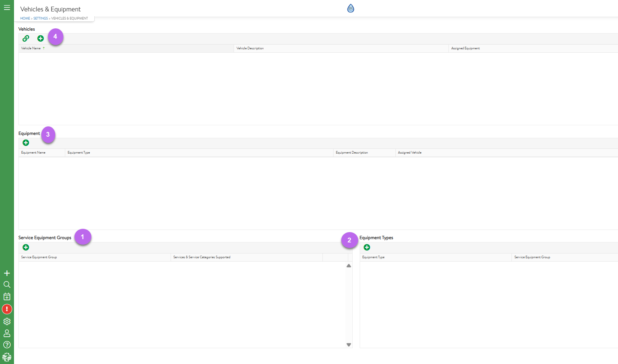Sort by Assigned Vehicle column header
The image size is (618, 364).
tap(409, 153)
